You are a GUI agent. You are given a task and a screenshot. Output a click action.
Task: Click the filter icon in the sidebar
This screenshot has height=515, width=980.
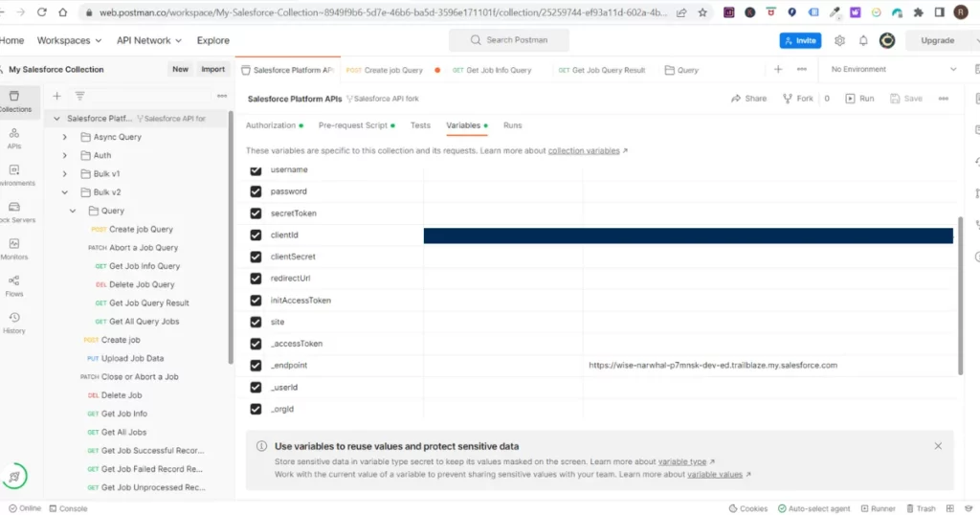tap(80, 96)
